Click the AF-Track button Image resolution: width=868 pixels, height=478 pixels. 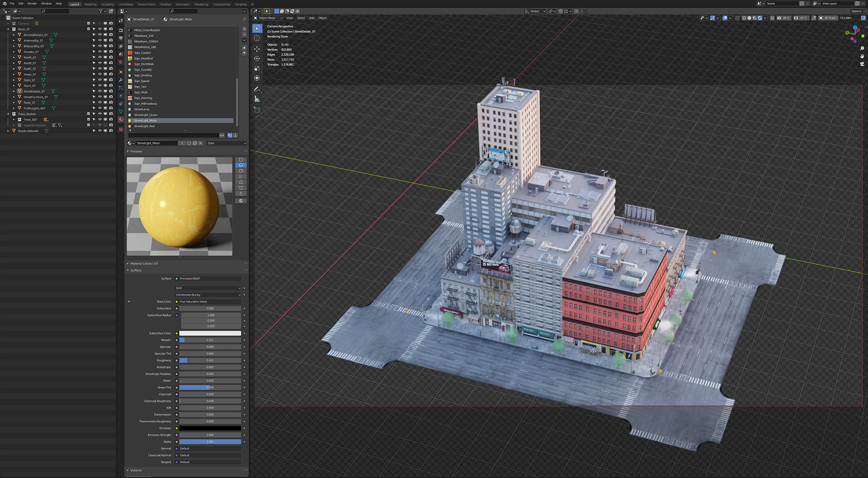[828, 18]
